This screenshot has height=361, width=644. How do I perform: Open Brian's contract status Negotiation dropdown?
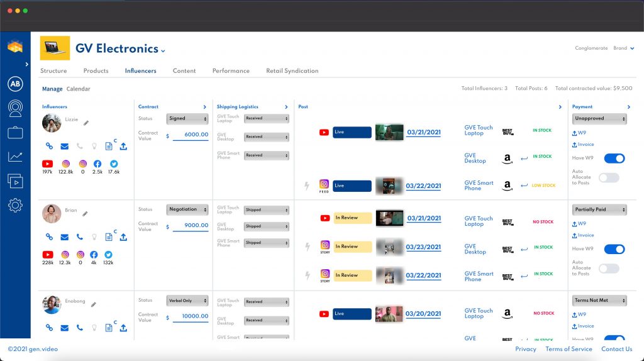pos(187,209)
